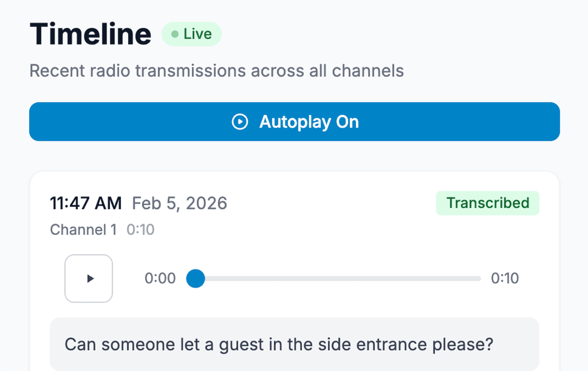
Task: Click the playback progress slider handle
Action: pyautogui.click(x=196, y=278)
